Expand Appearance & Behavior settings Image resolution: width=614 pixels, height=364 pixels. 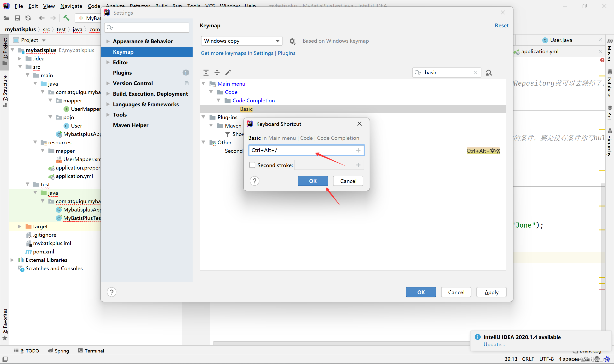pos(108,41)
